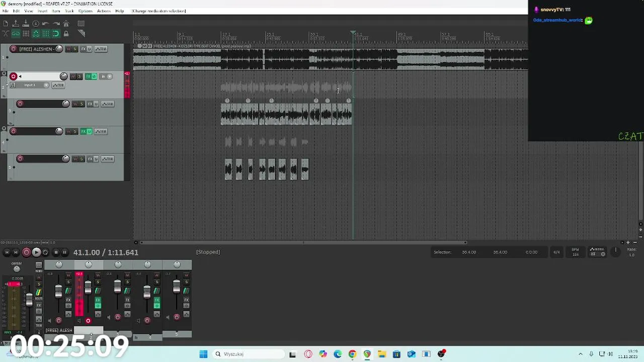Toggle item grouping chain icon
The height and width of the screenshot is (362, 644).
coord(16,34)
